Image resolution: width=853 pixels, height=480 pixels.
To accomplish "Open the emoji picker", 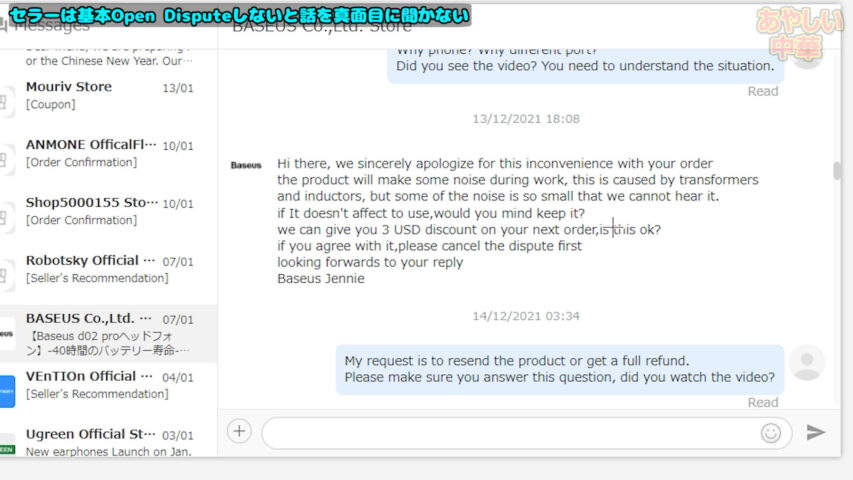I will [x=770, y=433].
